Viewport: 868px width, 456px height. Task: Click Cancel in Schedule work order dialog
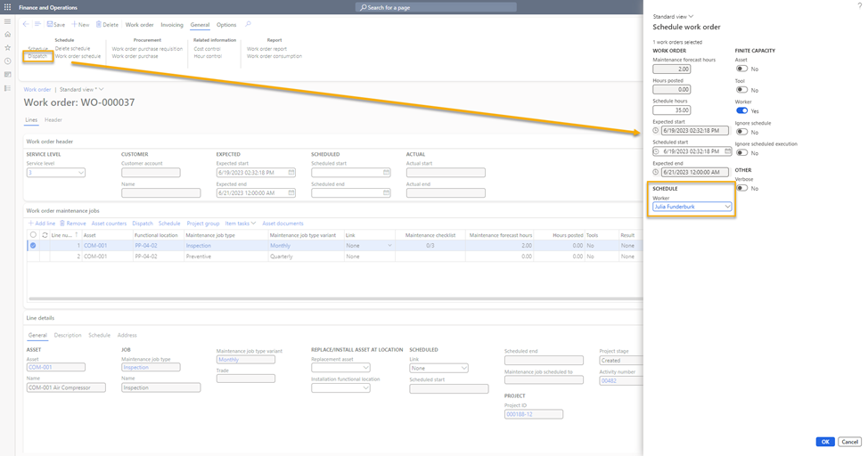(x=850, y=442)
